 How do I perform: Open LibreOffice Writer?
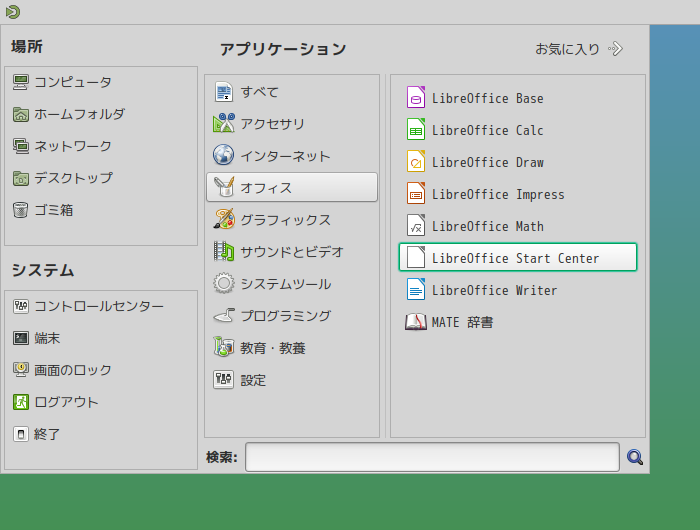(518, 290)
